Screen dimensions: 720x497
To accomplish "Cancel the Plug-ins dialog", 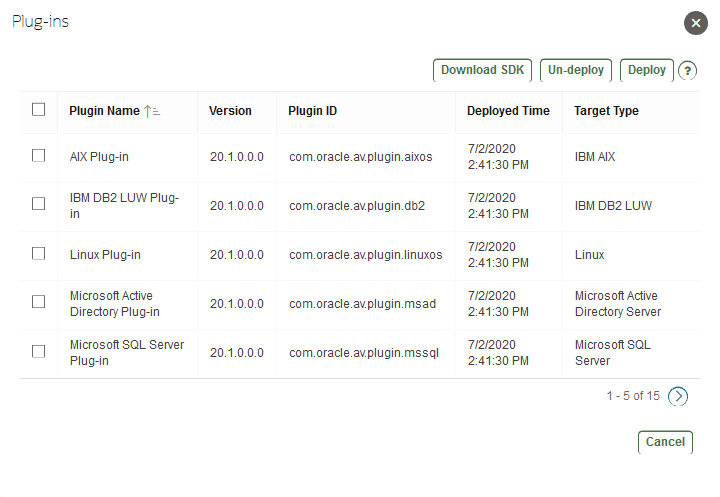I will [665, 442].
